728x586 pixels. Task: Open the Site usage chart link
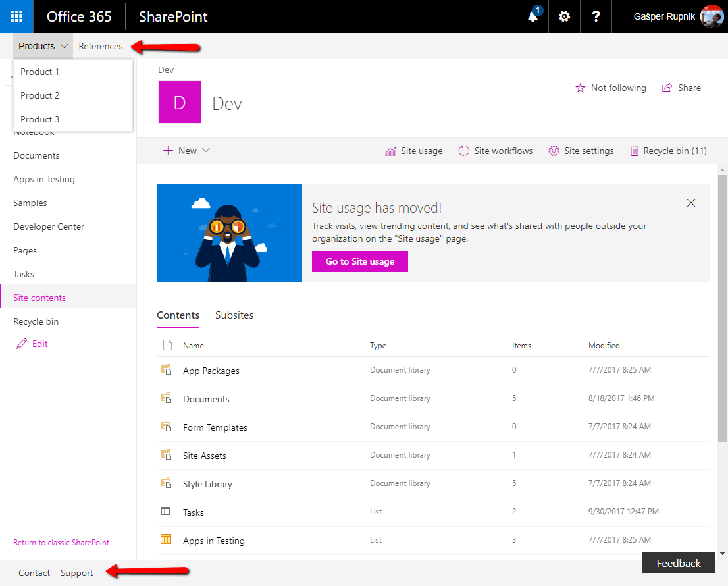(414, 151)
